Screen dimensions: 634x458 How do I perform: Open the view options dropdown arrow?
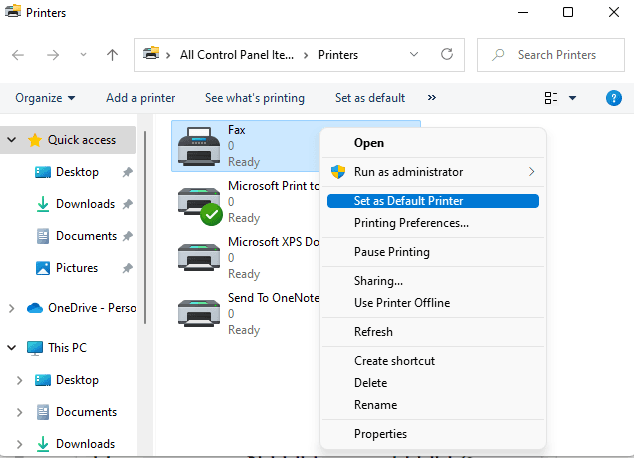click(x=573, y=98)
